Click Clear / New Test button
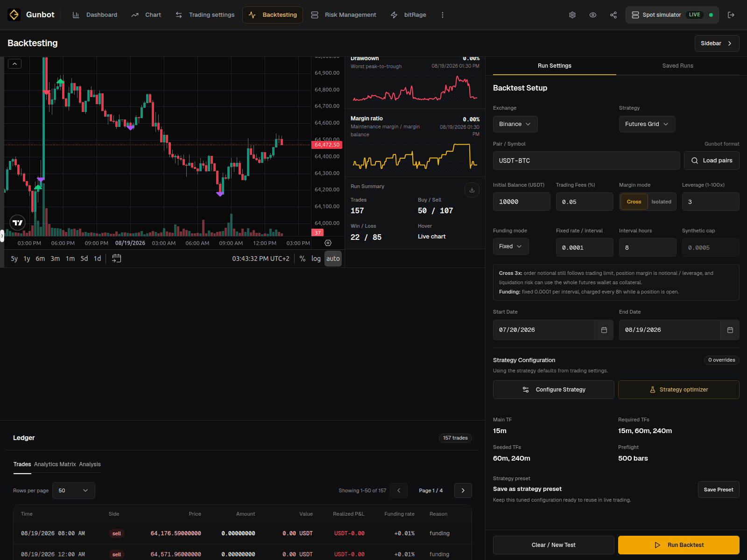Image resolution: width=747 pixels, height=560 pixels. (554, 545)
